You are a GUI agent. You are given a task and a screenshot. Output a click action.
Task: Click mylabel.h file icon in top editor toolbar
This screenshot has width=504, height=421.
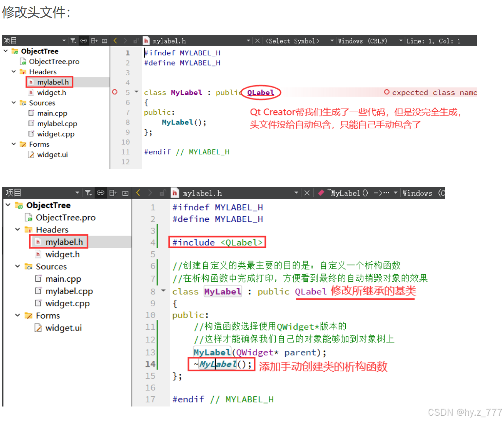[x=146, y=41]
